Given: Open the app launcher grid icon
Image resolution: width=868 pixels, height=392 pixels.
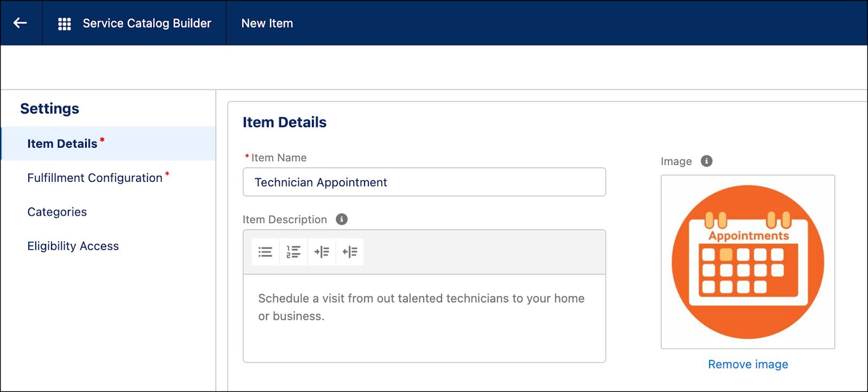Looking at the screenshot, I should [x=65, y=24].
